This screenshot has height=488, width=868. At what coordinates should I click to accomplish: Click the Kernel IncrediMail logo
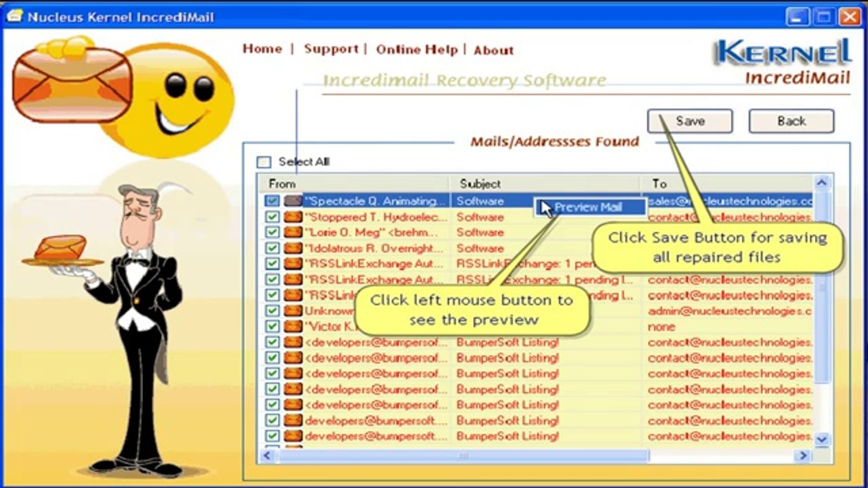click(x=782, y=62)
